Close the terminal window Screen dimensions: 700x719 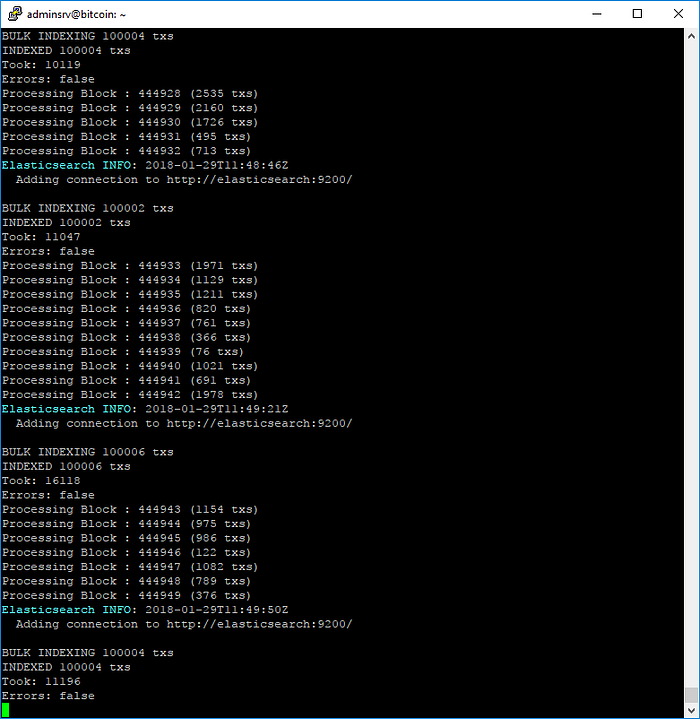(x=678, y=14)
